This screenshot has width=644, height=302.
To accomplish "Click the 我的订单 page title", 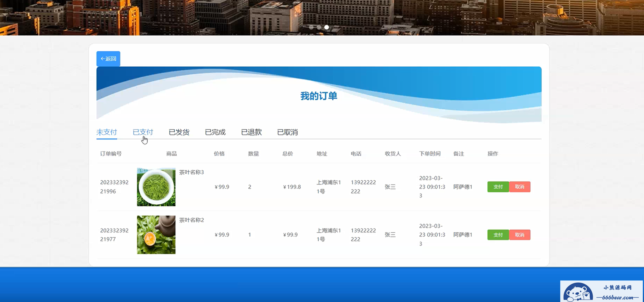I will 319,96.
